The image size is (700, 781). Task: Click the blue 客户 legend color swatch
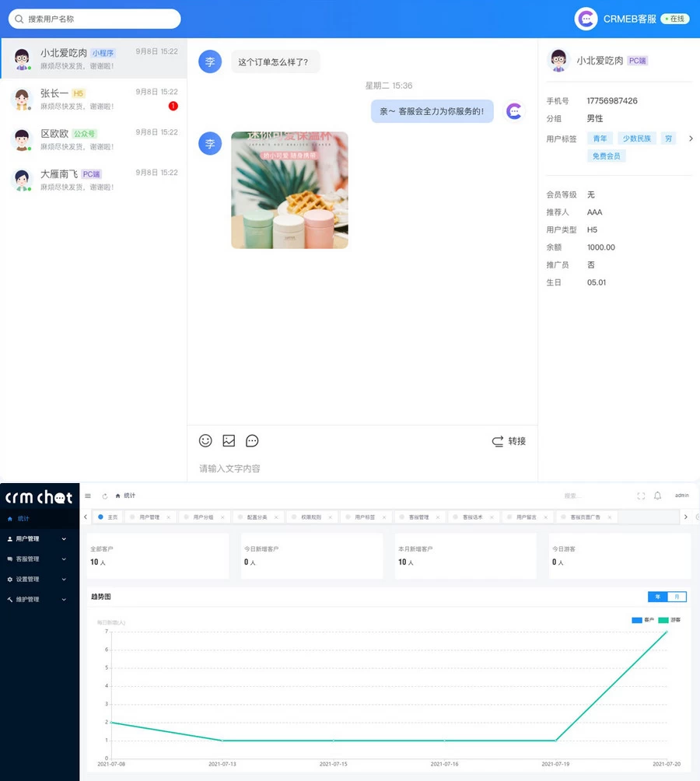click(637, 619)
